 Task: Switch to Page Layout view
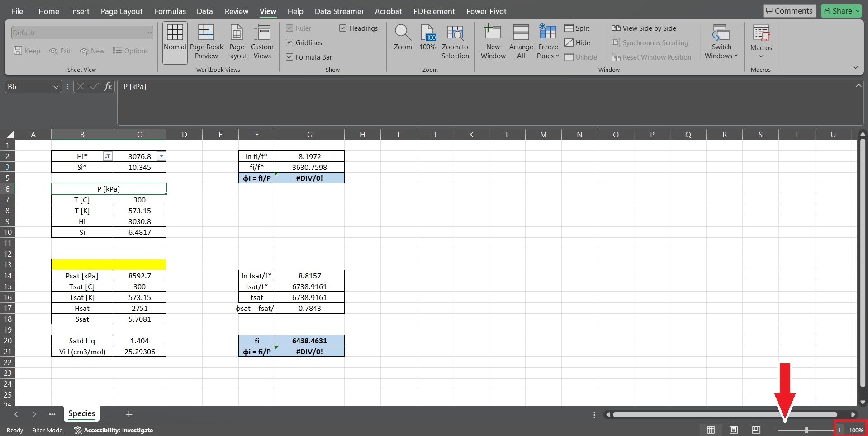237,42
